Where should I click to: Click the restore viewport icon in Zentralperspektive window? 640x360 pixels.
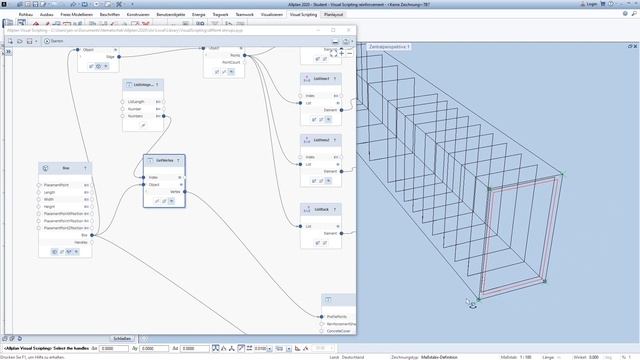point(629,47)
